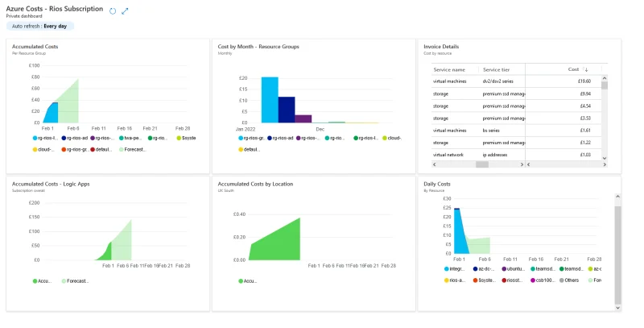
Task: Toggle Forecast.. legend in Accumulated Costs tile
Action: pyautogui.click(x=132, y=150)
